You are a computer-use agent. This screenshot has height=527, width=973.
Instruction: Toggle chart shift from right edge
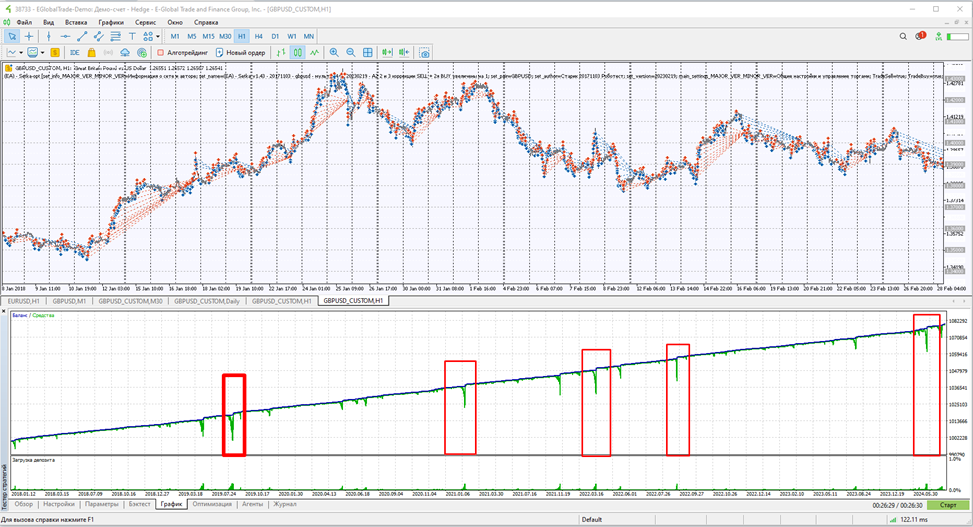click(x=405, y=53)
